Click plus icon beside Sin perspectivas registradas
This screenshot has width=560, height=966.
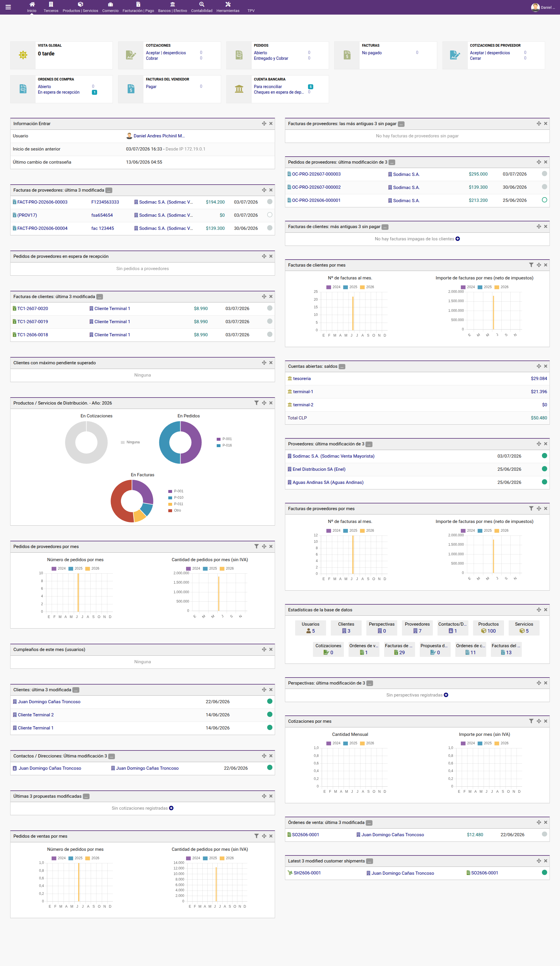click(446, 695)
